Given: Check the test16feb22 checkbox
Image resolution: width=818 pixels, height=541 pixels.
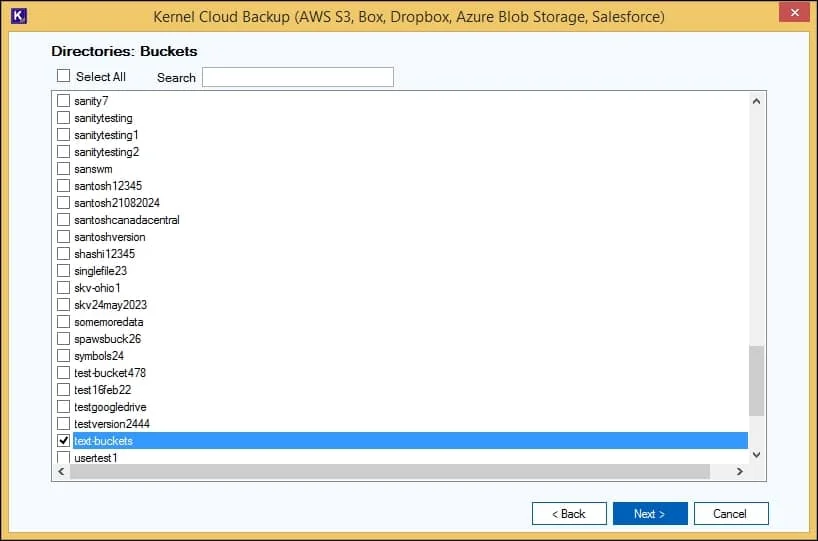Looking at the screenshot, I should [64, 389].
